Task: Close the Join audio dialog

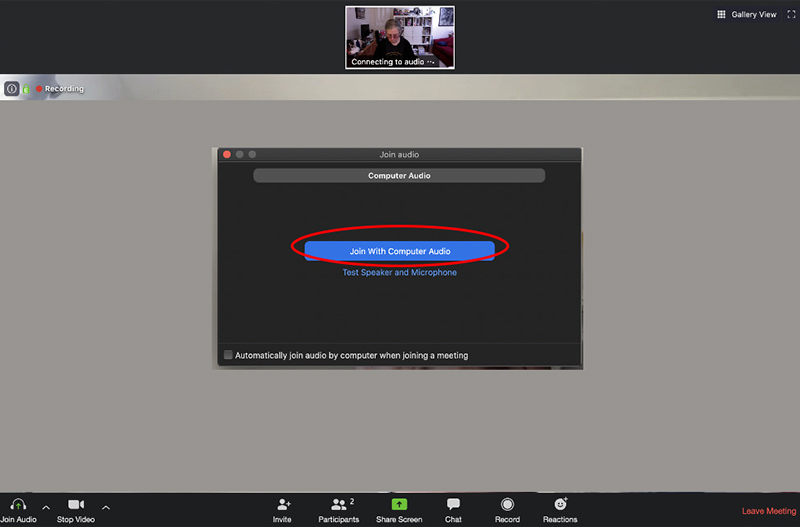Action: coord(227,154)
